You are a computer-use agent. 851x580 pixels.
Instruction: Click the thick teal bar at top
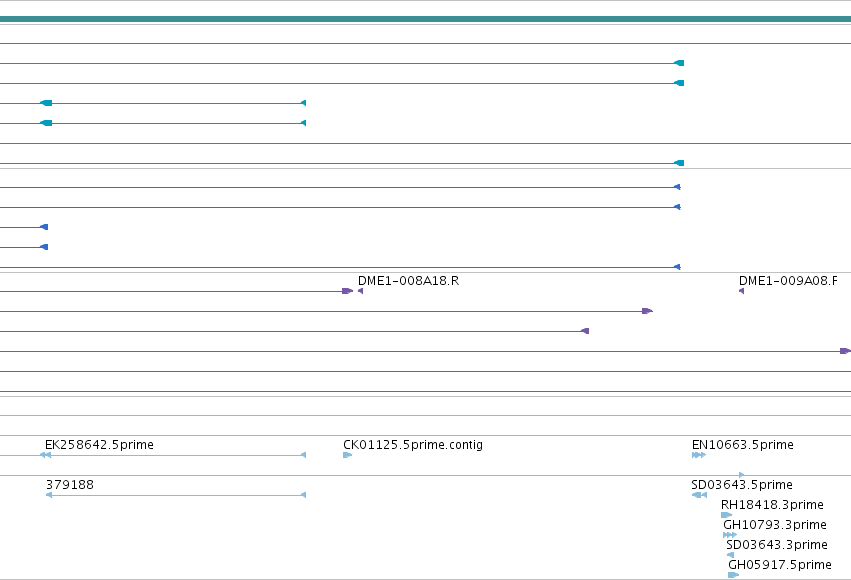pos(426,20)
